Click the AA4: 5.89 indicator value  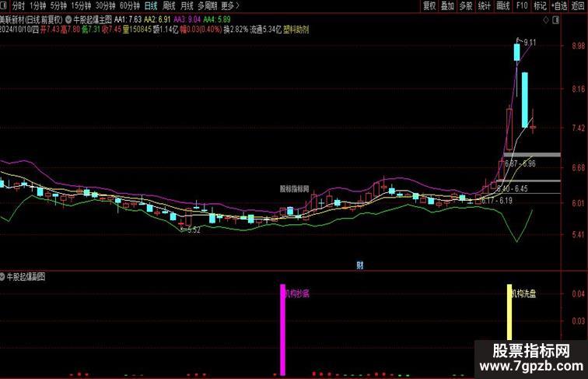(217, 19)
